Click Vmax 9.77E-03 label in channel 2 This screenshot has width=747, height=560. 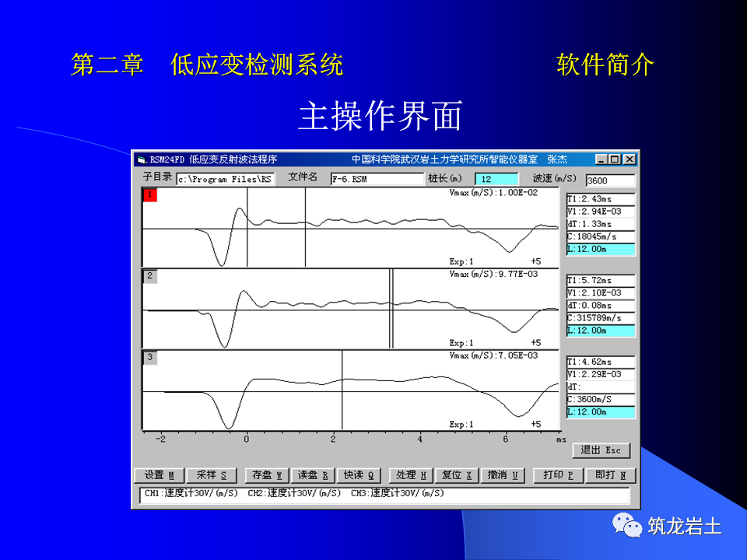493,275
